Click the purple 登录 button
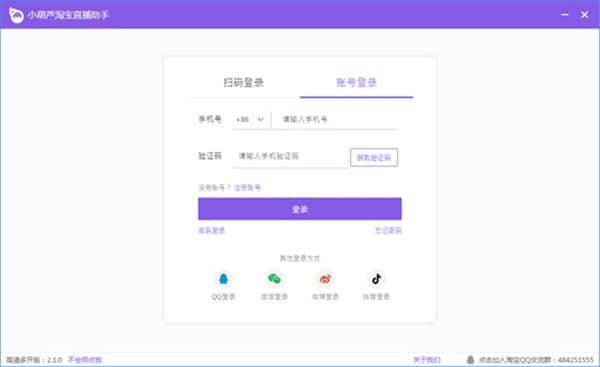 300,209
